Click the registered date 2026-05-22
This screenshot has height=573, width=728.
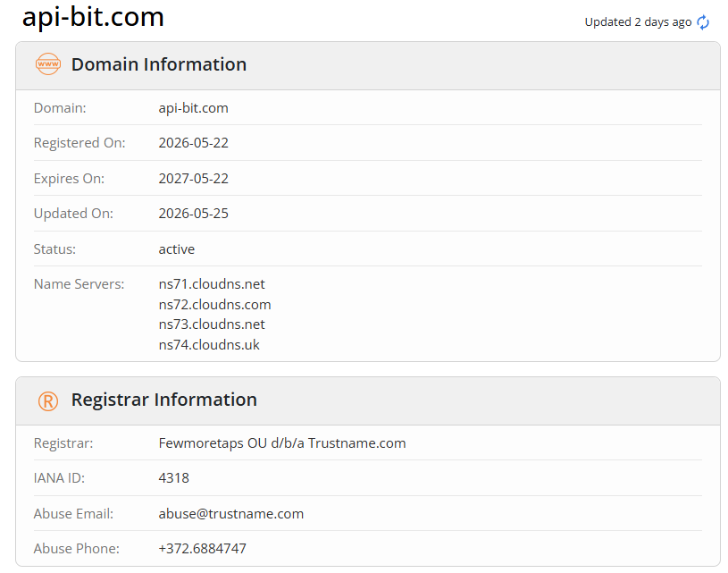pos(193,143)
